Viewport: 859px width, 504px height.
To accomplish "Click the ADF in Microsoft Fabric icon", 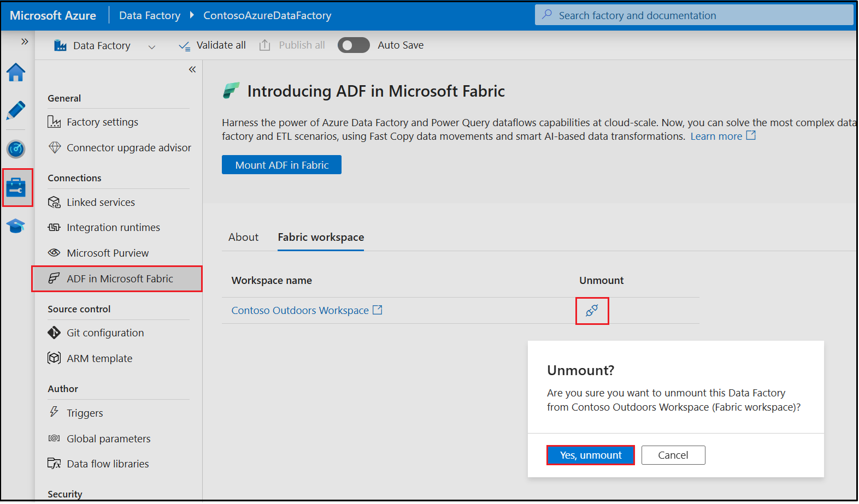I will tap(54, 278).
